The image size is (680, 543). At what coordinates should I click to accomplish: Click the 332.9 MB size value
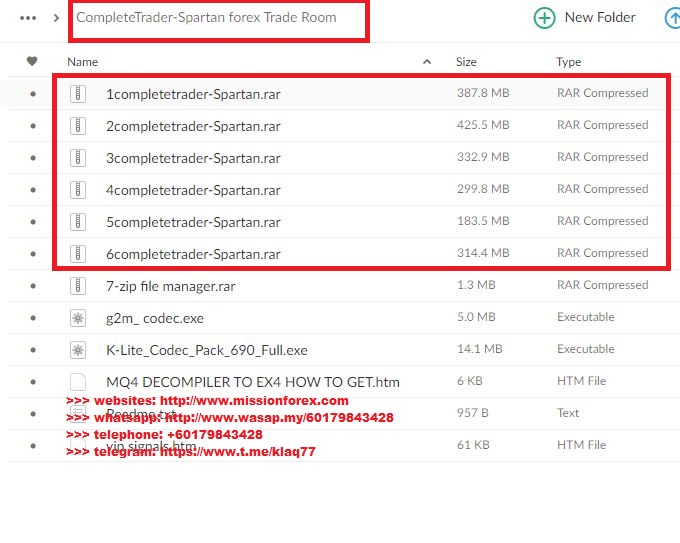pos(483,157)
